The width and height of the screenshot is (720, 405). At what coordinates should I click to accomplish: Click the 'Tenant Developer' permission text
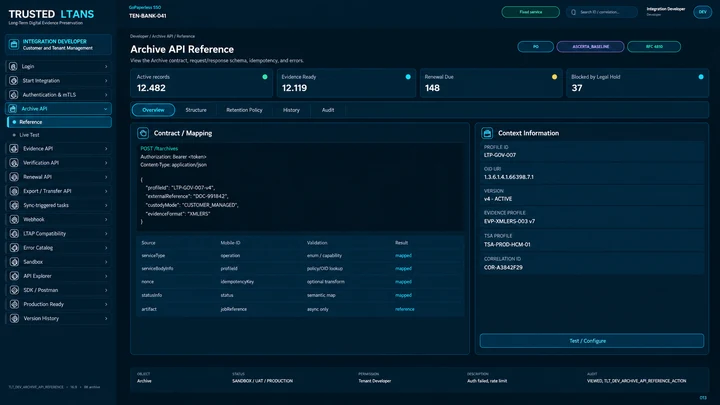coord(374,381)
